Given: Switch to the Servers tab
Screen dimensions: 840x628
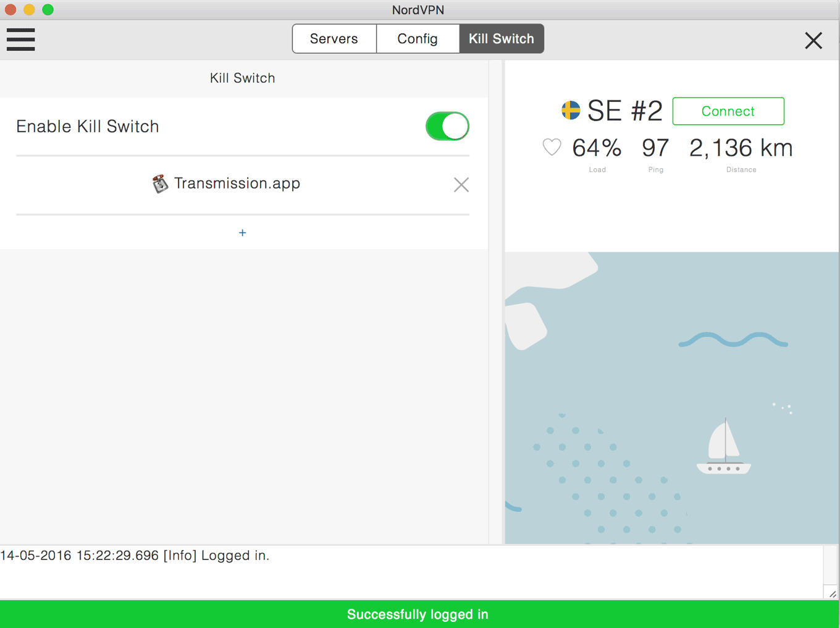Looking at the screenshot, I should pyautogui.click(x=334, y=39).
